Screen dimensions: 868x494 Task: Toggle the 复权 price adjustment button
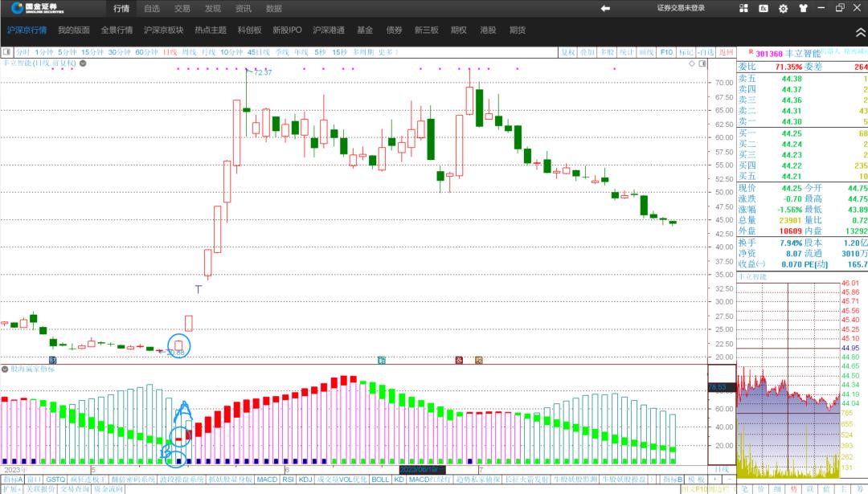(567, 52)
